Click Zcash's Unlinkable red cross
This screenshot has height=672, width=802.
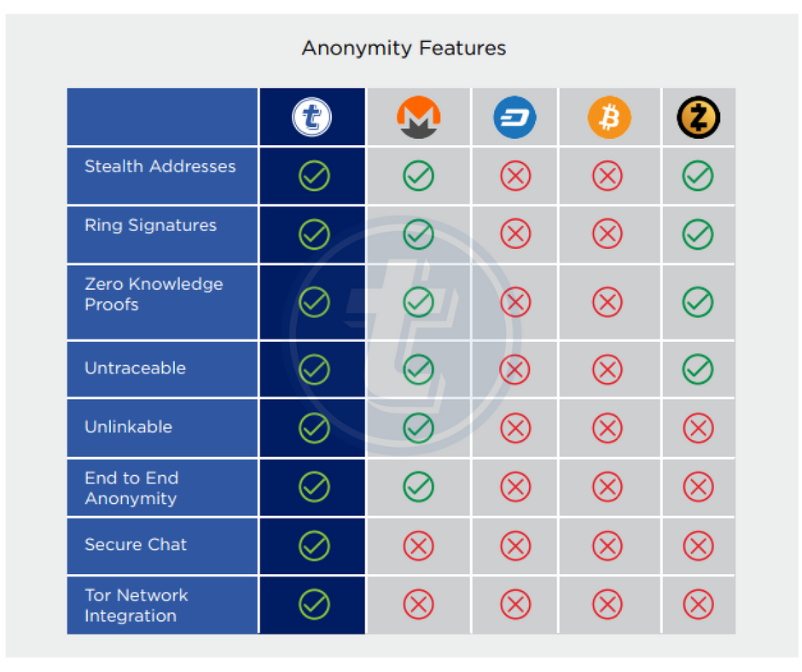click(x=698, y=428)
